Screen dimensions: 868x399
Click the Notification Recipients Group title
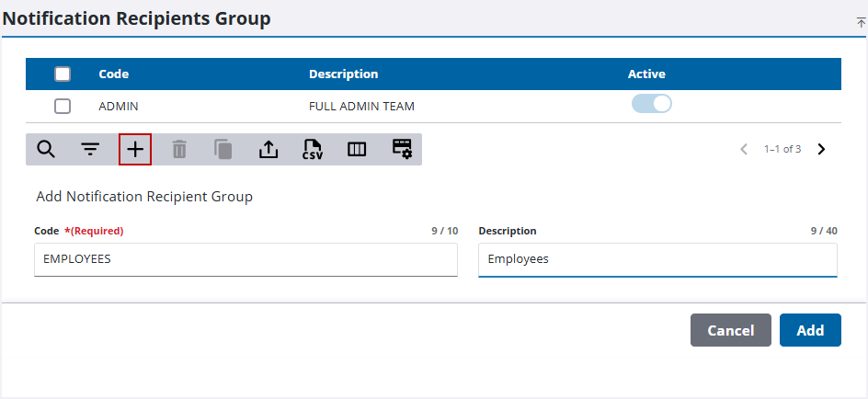[137, 18]
